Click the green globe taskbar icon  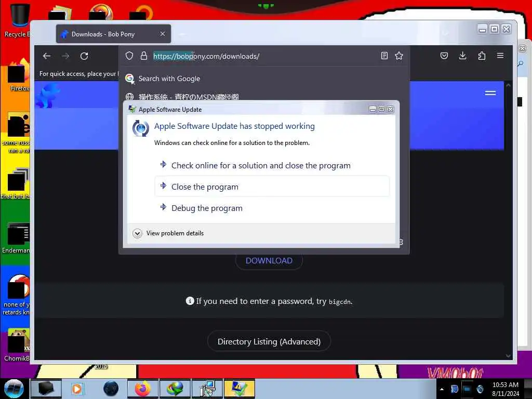point(175,389)
